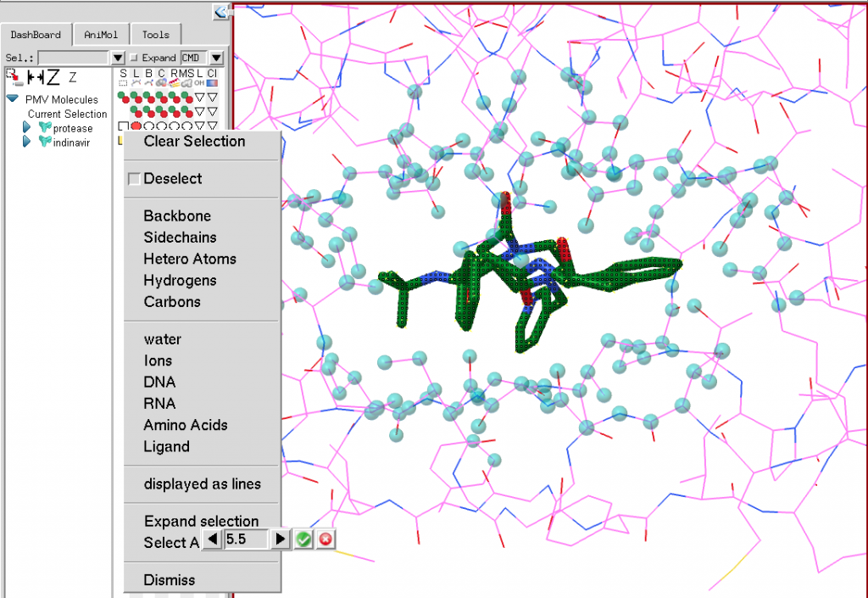The image size is (868, 598).
Task: Click the ribbon icon under column R
Action: [175, 83]
